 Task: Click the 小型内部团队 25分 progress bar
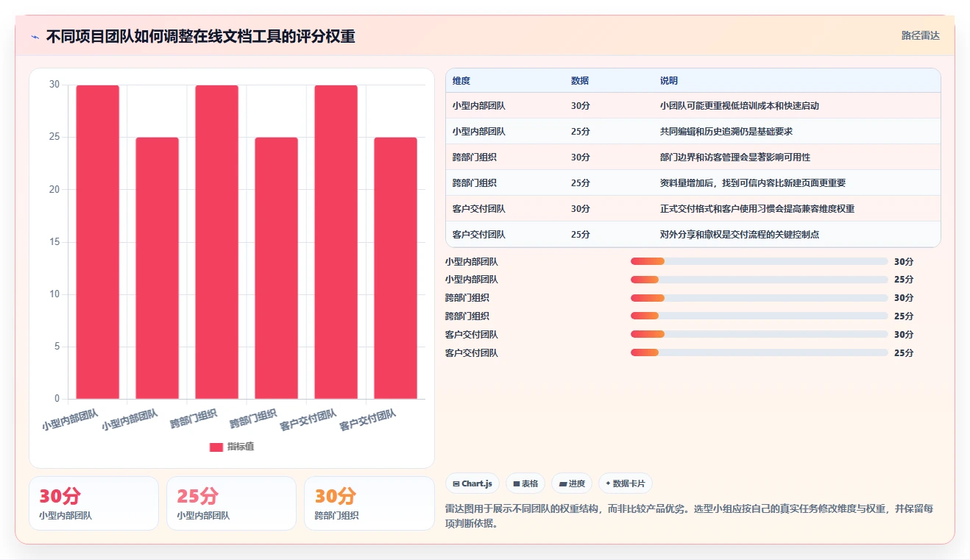[x=759, y=280]
